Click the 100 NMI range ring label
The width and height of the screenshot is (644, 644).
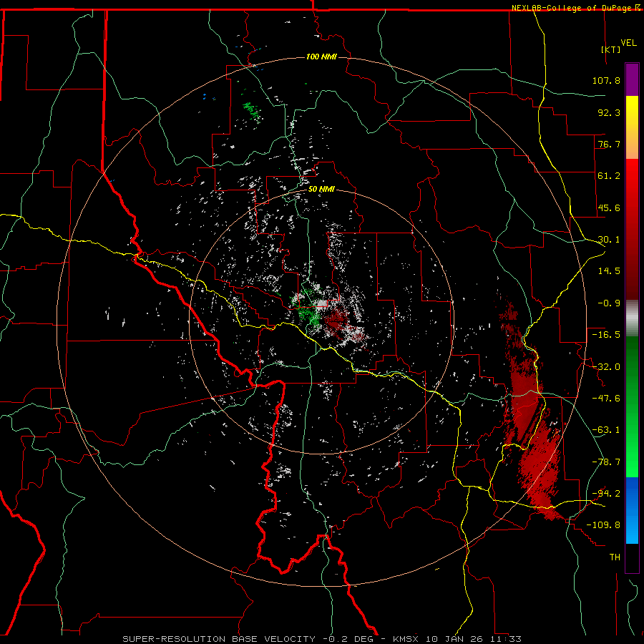321,57
